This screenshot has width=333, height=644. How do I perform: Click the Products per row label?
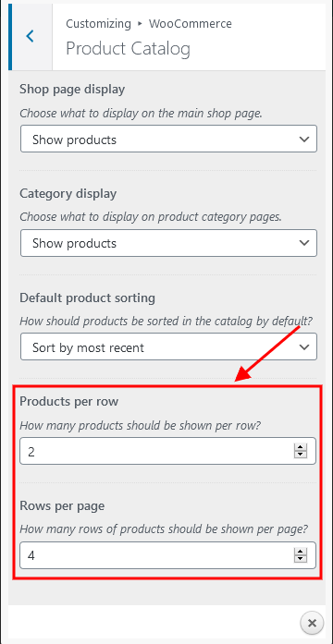click(x=69, y=401)
